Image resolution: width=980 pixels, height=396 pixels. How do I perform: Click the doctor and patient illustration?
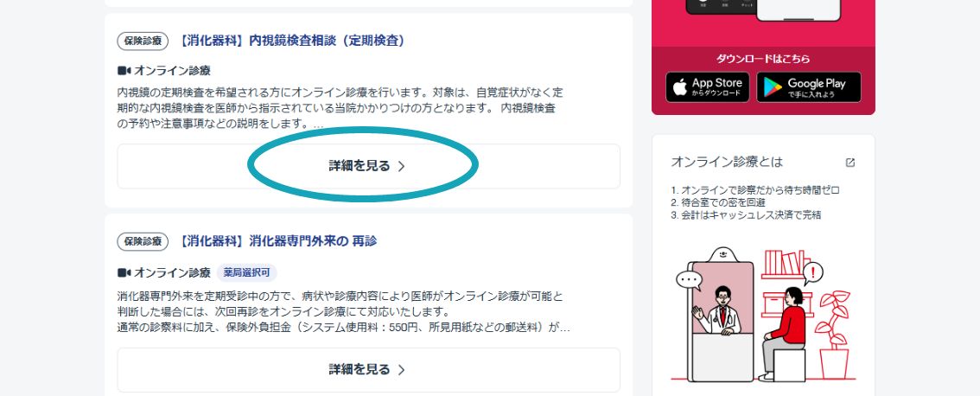[x=763, y=314]
